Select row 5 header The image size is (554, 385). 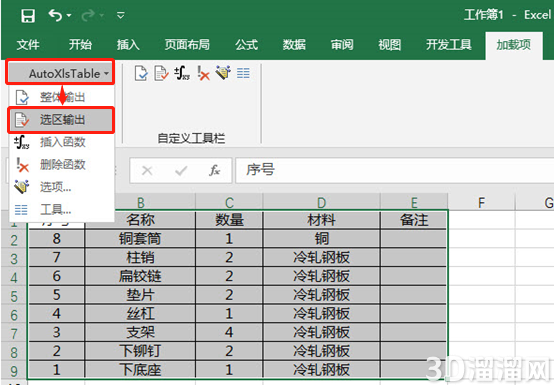tap(14, 296)
